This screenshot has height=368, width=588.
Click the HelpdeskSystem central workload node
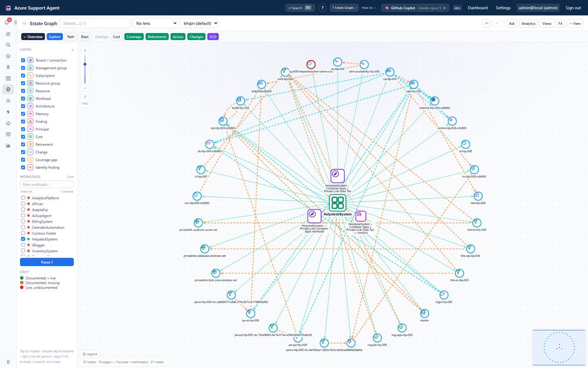[x=338, y=203]
